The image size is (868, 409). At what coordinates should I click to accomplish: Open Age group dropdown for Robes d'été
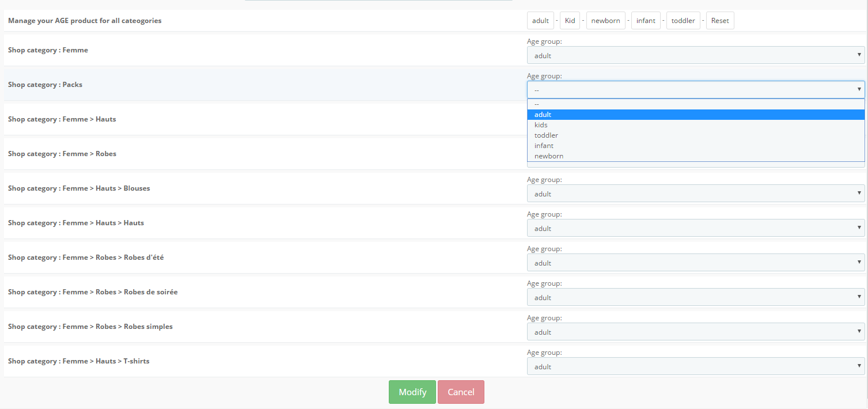pyautogui.click(x=696, y=263)
